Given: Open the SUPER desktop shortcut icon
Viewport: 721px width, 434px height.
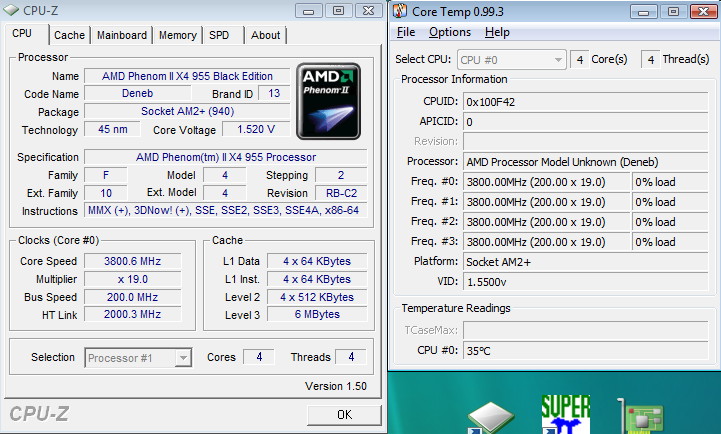Looking at the screenshot, I should point(566,414).
